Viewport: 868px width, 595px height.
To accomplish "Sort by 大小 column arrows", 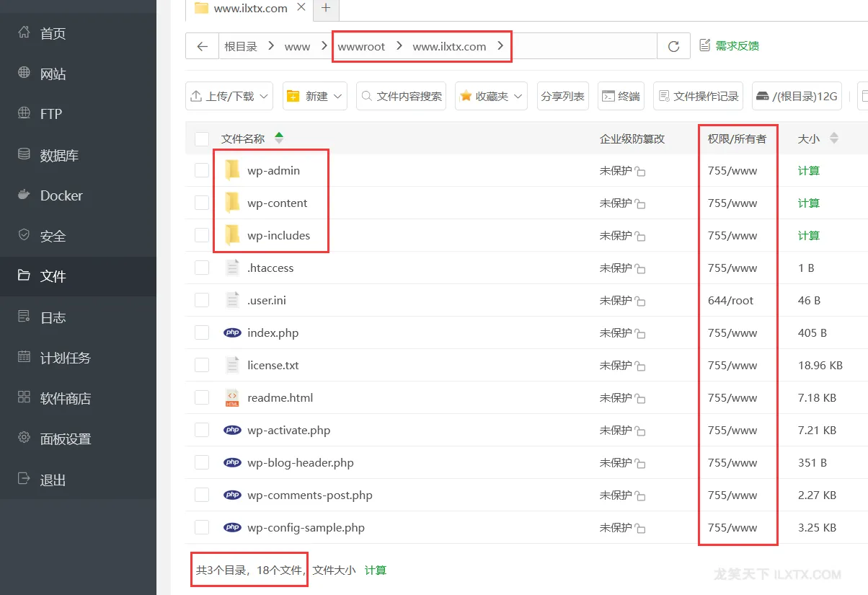I will [834, 138].
